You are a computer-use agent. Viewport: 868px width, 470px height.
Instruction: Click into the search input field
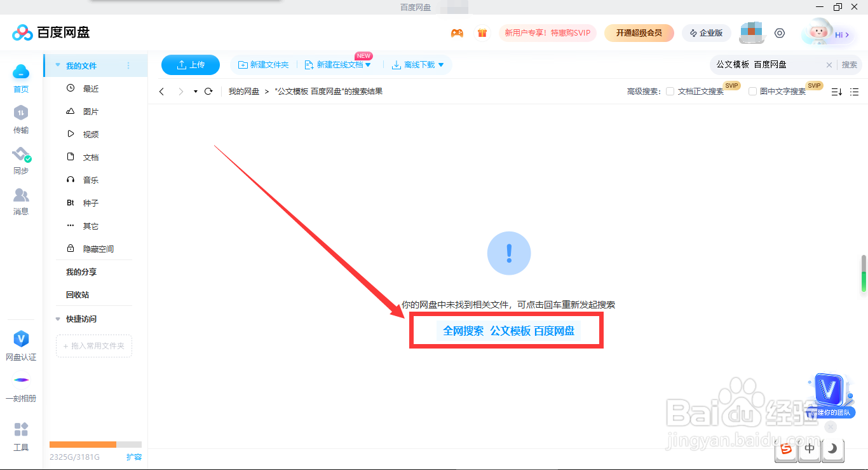(768, 65)
